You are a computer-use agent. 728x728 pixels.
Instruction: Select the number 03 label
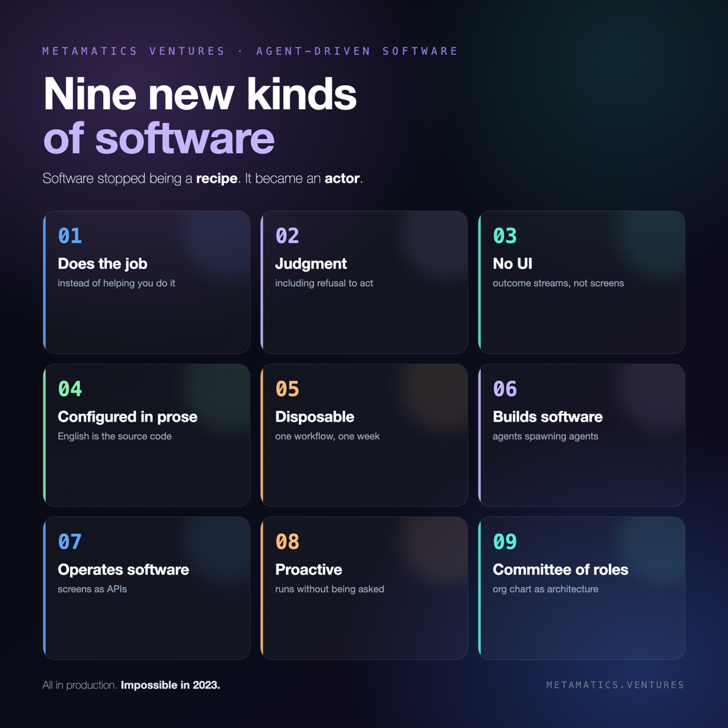(x=505, y=236)
